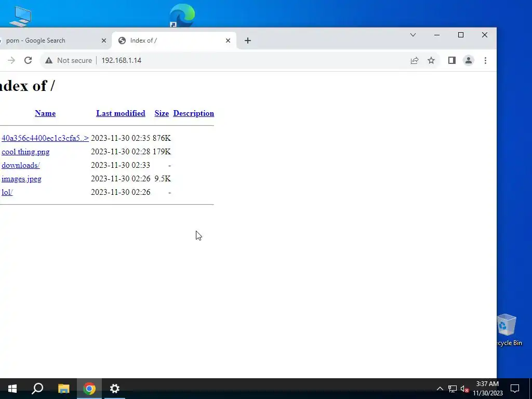Image resolution: width=532 pixels, height=399 pixels.
Task: Click the Not secure warning icon
Action: (49, 60)
